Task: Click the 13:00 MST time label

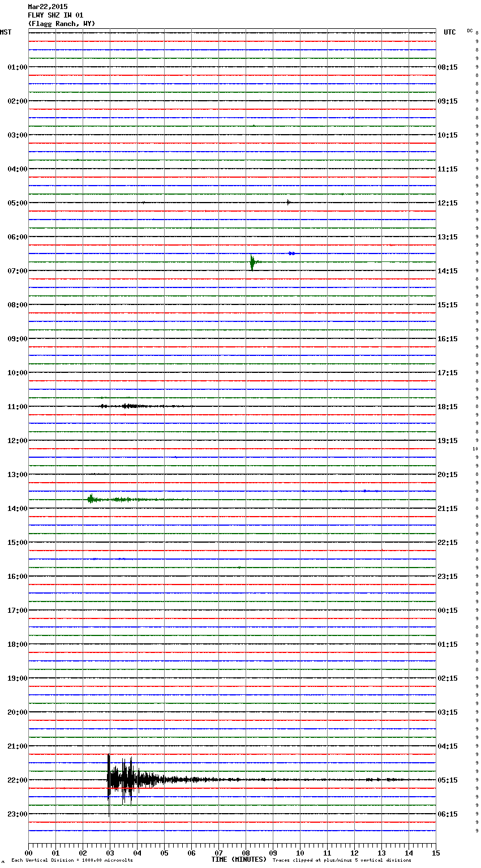Action: pos(17,474)
